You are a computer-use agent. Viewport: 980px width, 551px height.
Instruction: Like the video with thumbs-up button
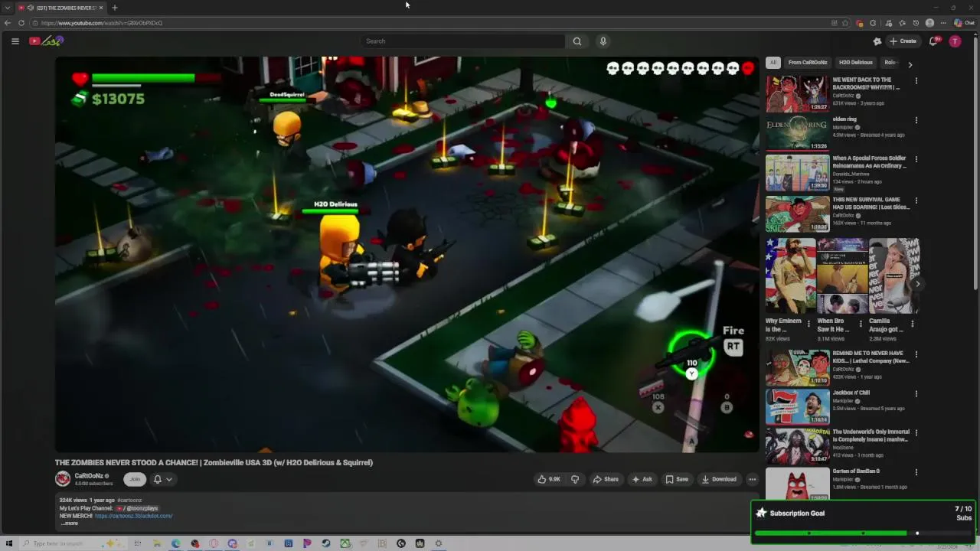[x=549, y=479]
